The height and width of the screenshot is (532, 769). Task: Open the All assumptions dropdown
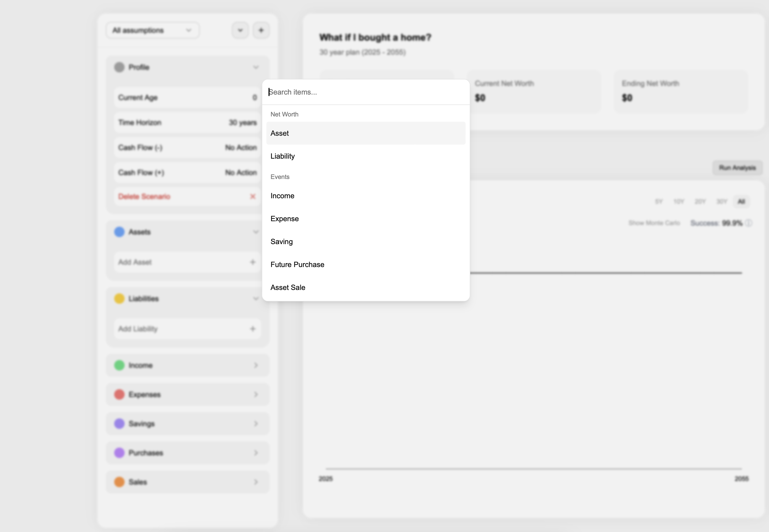[x=153, y=30]
